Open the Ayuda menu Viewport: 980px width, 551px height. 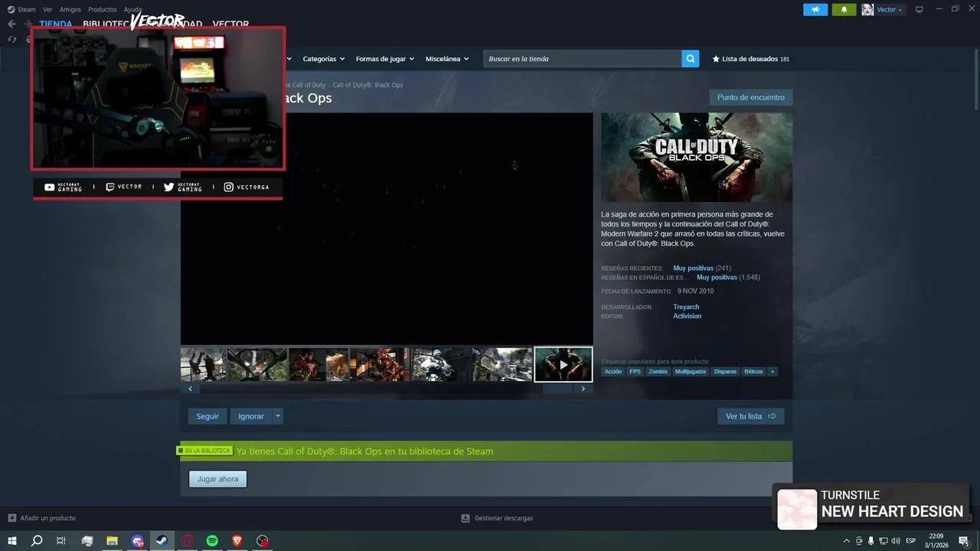[x=132, y=9]
